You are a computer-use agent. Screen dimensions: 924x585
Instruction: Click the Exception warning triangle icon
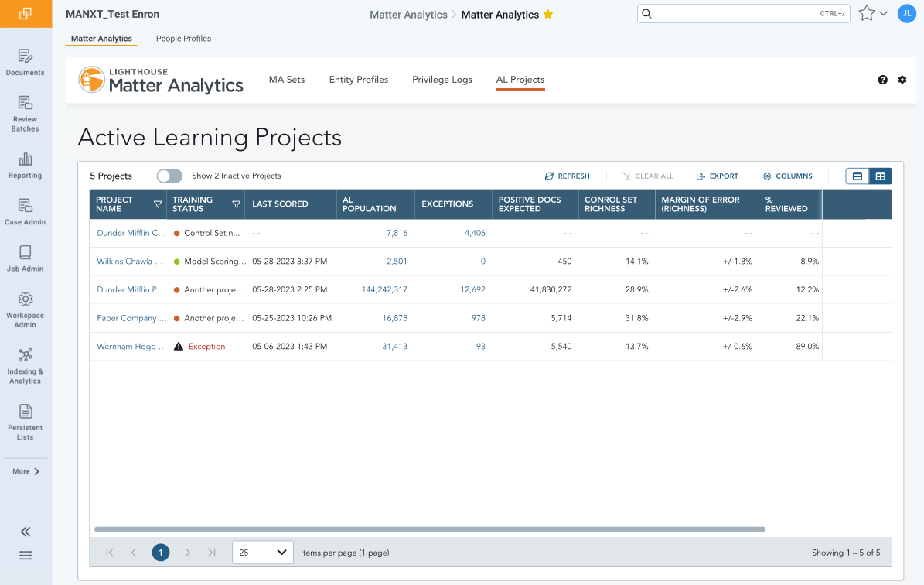coord(179,346)
